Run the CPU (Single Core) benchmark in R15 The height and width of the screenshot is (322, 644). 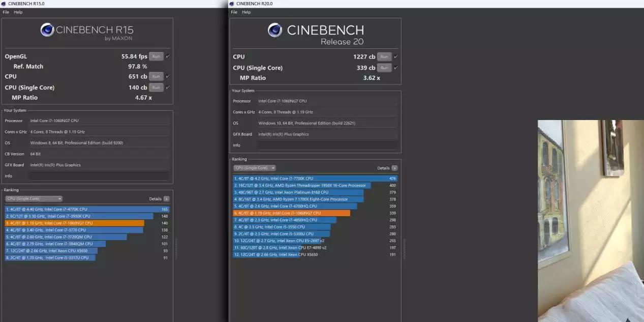point(156,87)
